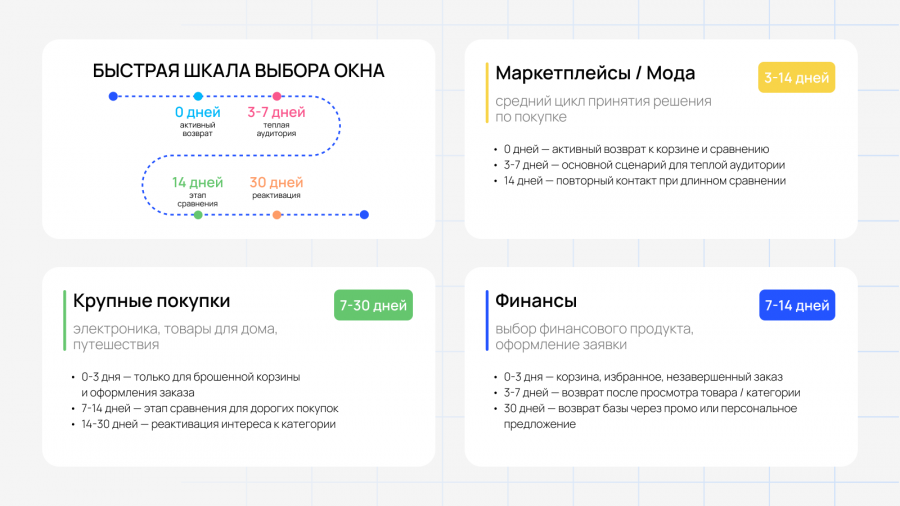900x506 pixels.
Task: Click the green "7-30 дней" badge
Action: tap(373, 305)
